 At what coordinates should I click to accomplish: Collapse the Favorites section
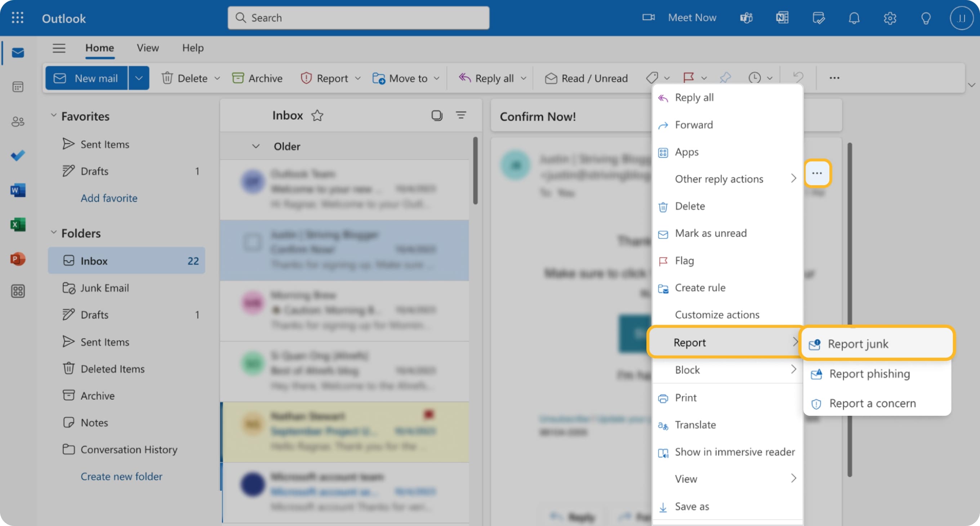click(53, 115)
